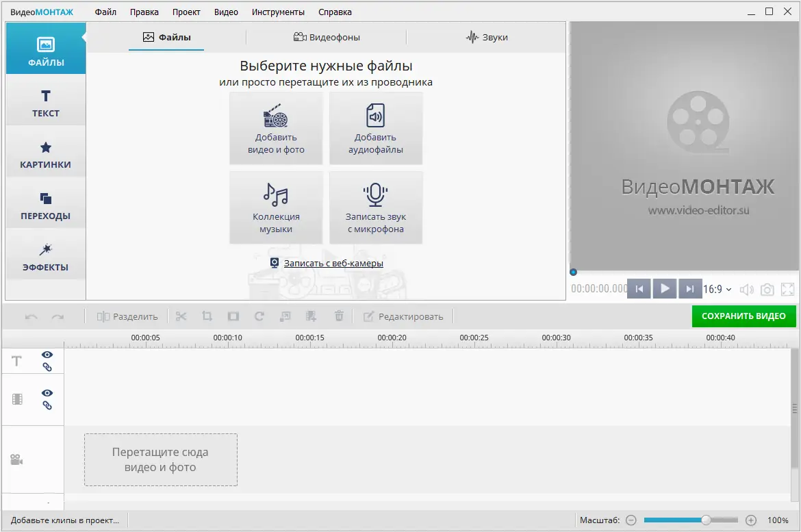Click the video camera track icon
This screenshot has width=801, height=532.
click(17, 459)
